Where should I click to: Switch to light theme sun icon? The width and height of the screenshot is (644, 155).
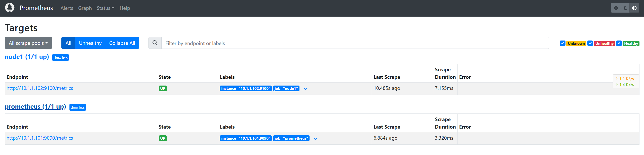pyautogui.click(x=616, y=8)
